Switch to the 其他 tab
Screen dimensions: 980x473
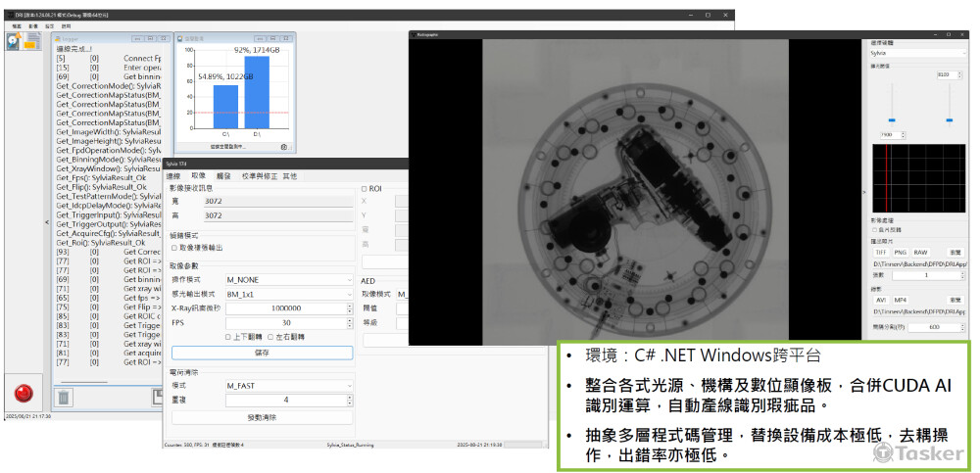[289, 175]
